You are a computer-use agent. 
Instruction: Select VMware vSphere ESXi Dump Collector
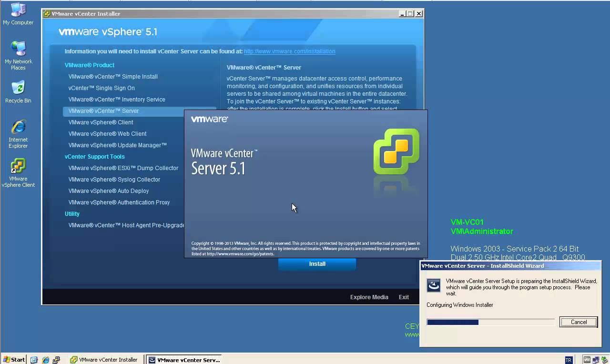click(x=123, y=168)
